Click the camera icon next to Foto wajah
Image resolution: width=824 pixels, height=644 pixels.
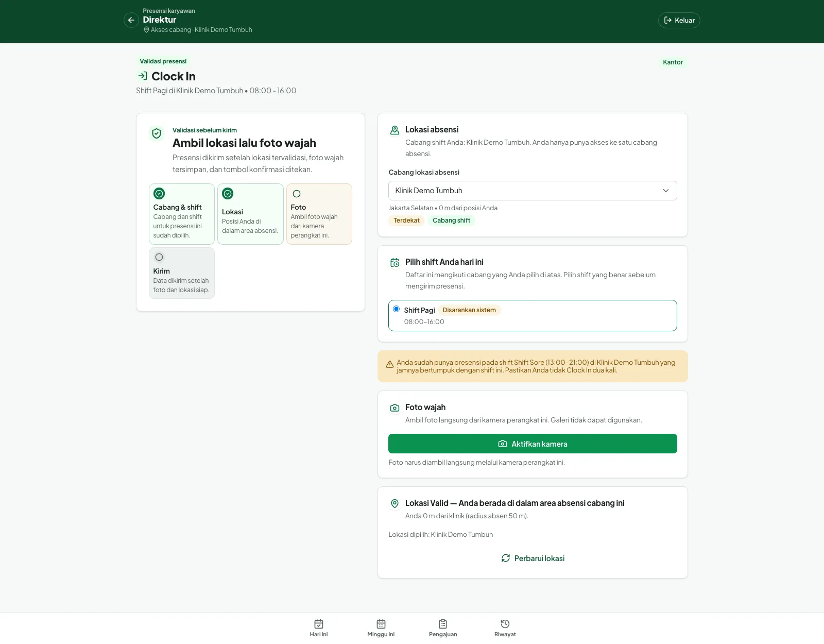[x=394, y=408]
